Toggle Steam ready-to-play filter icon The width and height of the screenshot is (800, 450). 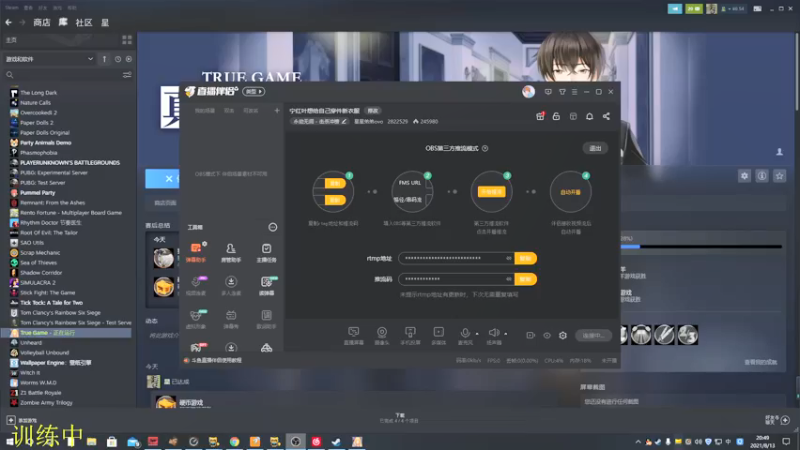coord(129,59)
